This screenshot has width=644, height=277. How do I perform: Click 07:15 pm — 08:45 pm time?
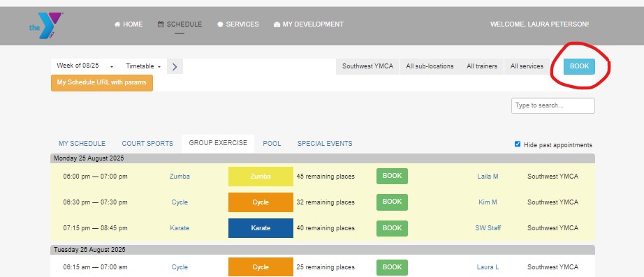coord(95,228)
